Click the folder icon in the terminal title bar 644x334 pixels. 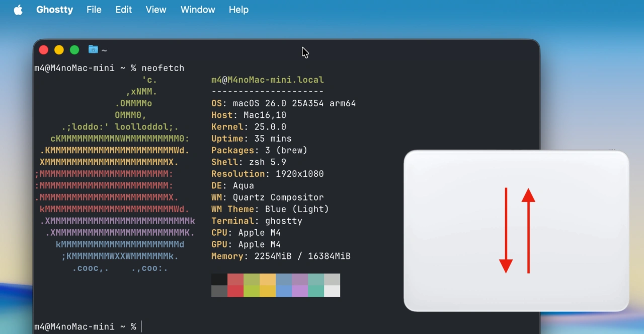coord(93,49)
